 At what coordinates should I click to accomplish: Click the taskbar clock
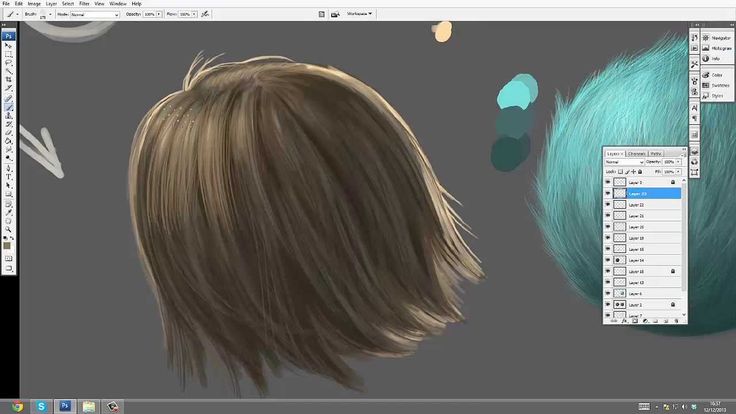(x=715, y=406)
